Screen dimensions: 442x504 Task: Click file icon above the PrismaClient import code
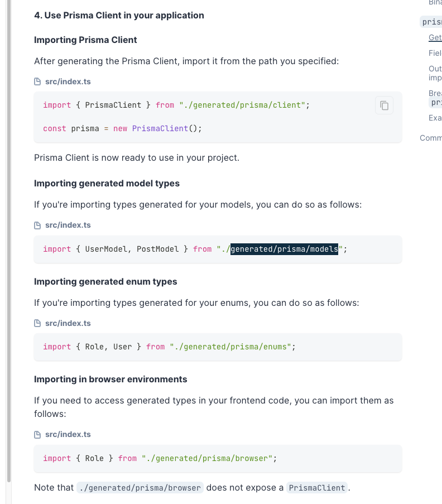pyautogui.click(x=38, y=81)
